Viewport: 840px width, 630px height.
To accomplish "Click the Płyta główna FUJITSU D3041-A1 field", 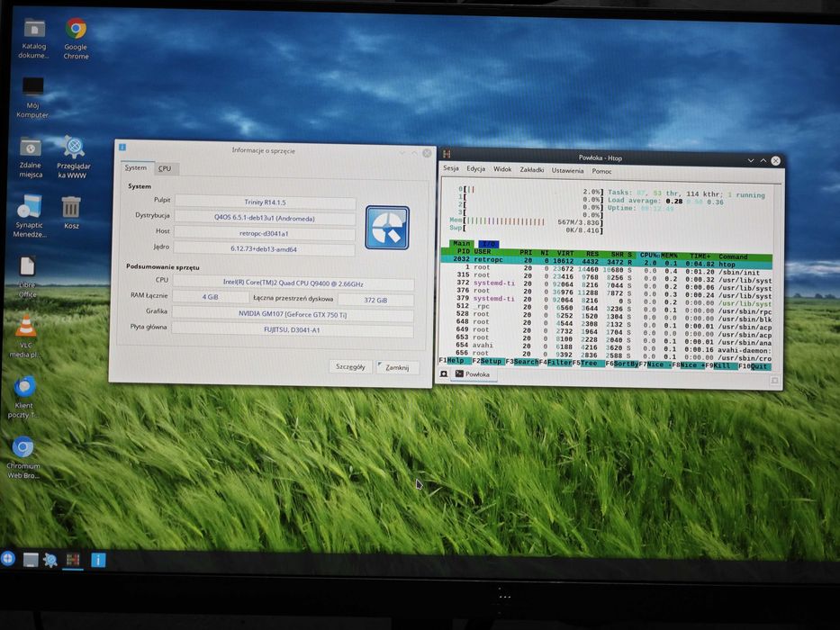I will [292, 330].
